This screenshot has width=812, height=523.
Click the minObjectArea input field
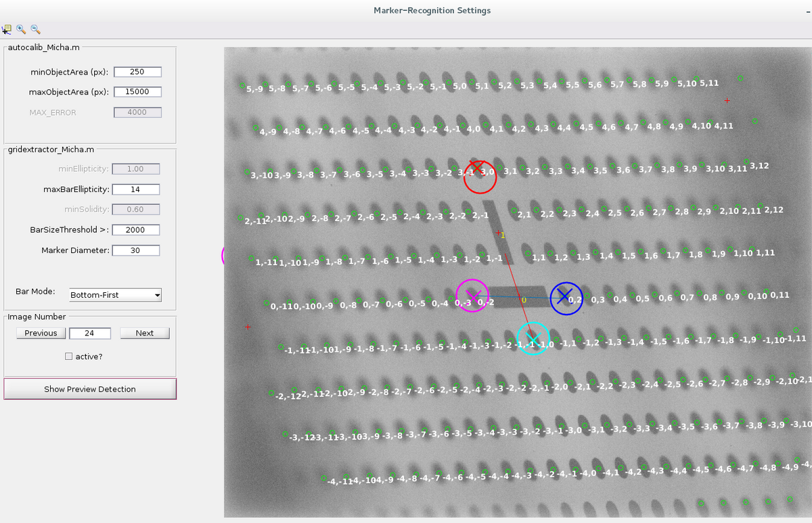(x=137, y=72)
